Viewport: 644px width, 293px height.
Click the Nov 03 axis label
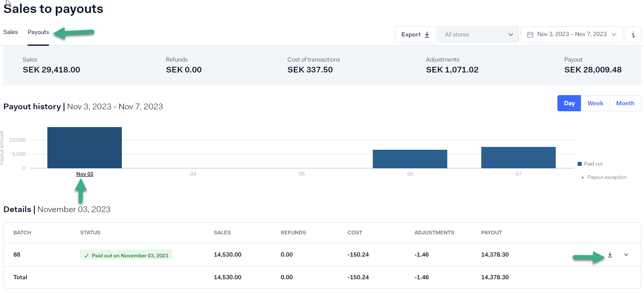click(x=85, y=174)
